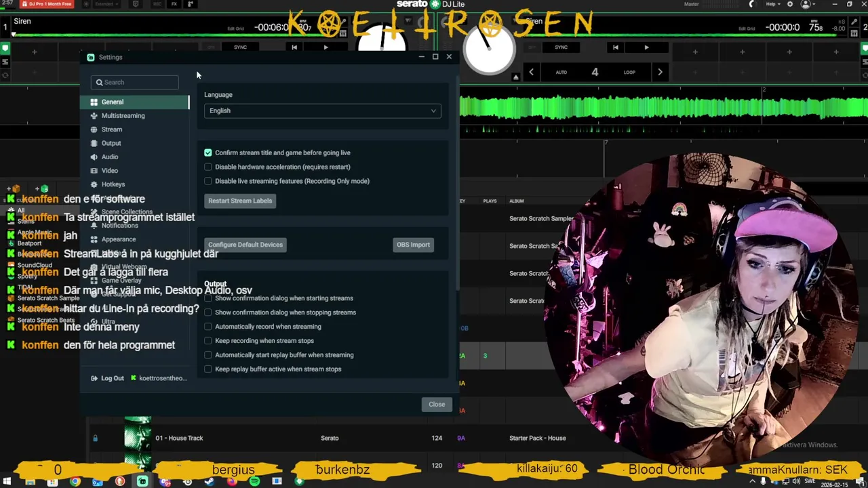Enable Disable live streaming features checkbox
This screenshot has width=868, height=488.
point(208,181)
